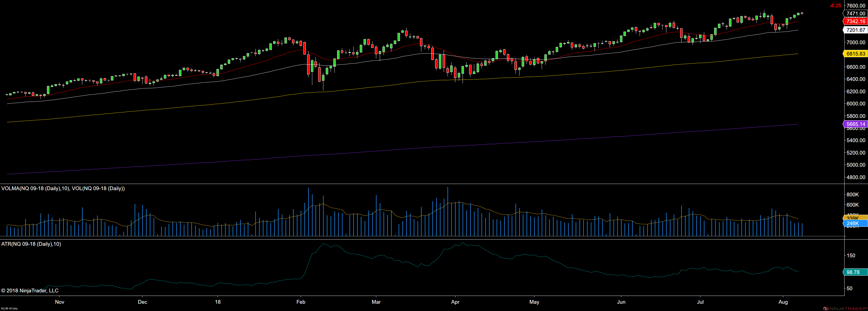Click the Mar label on the time axis

[377, 302]
